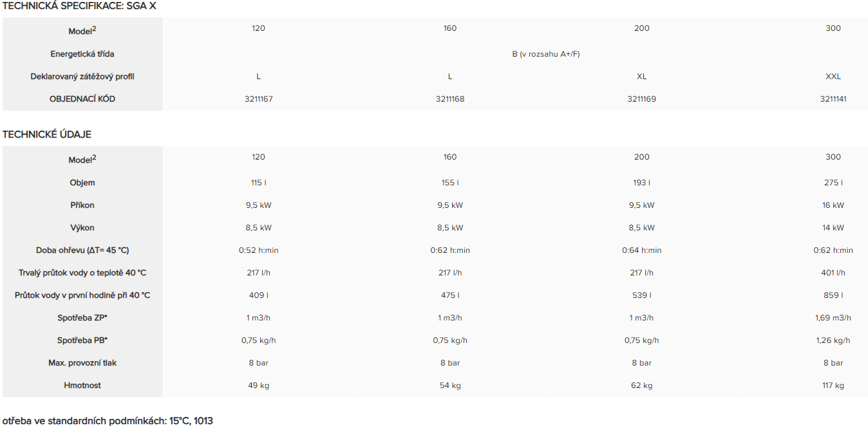Select the "Deklarovaný zátěžový profil" row label
Viewport: 868px width, 426px height.
82,77
